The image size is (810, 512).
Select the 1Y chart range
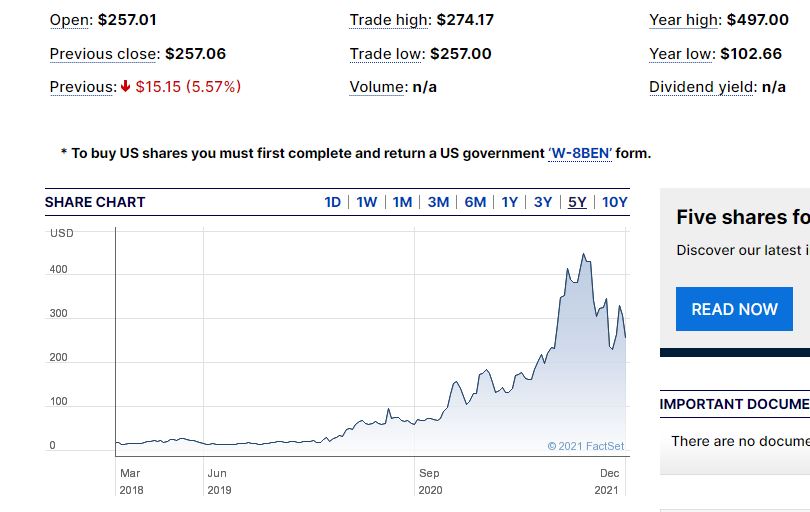tap(510, 202)
